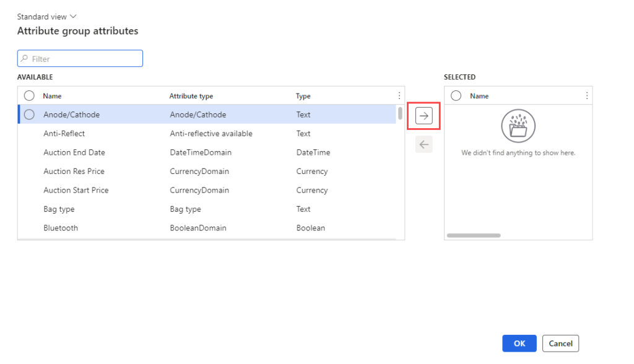This screenshot has width=634, height=364.
Task: Cancel the attribute group dialog
Action: pyautogui.click(x=560, y=343)
